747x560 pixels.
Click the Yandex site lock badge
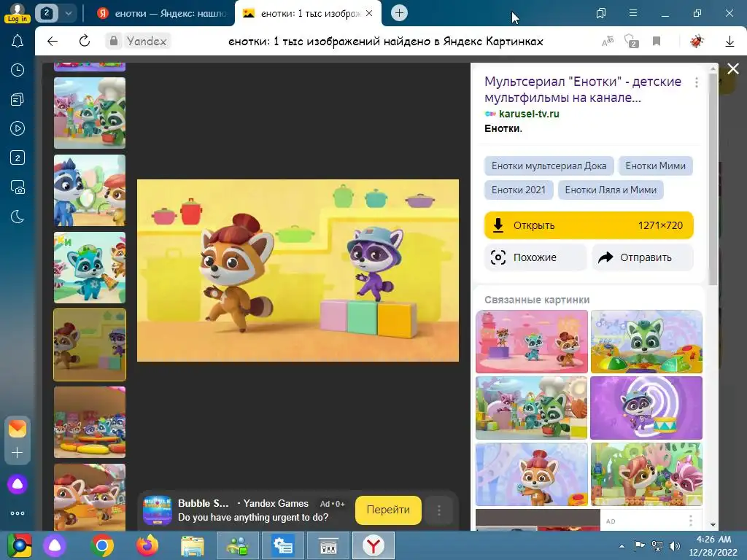click(x=138, y=41)
